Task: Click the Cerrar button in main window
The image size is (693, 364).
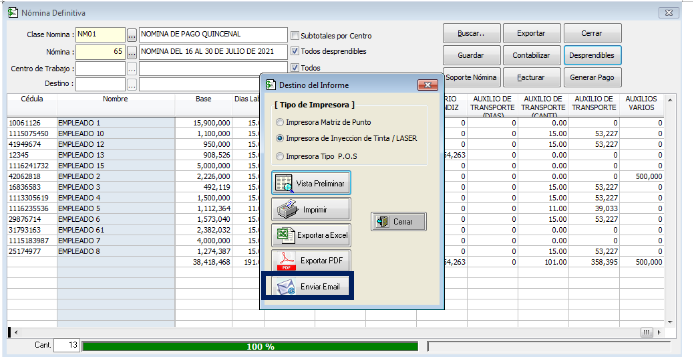Action: click(x=592, y=33)
